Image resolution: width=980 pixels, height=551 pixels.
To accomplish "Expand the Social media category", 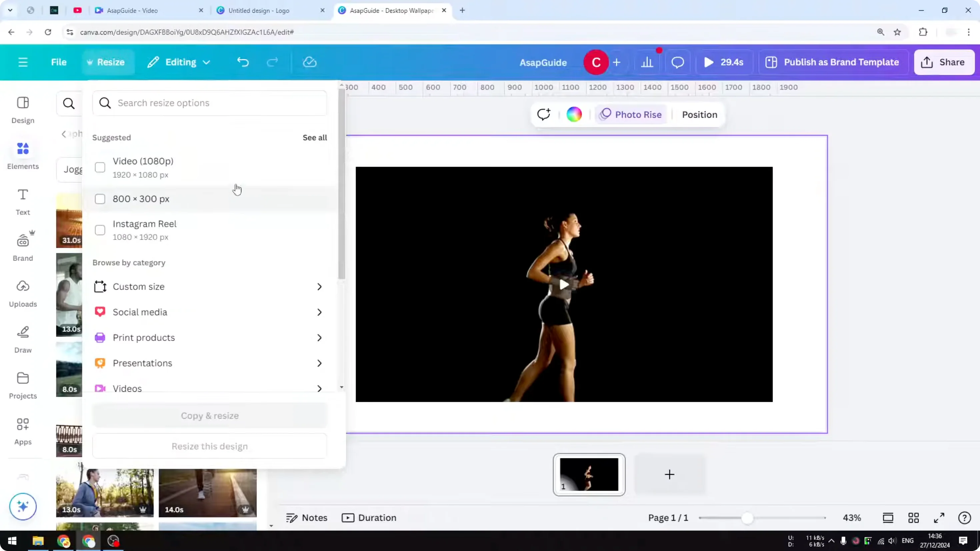I will 209,312.
